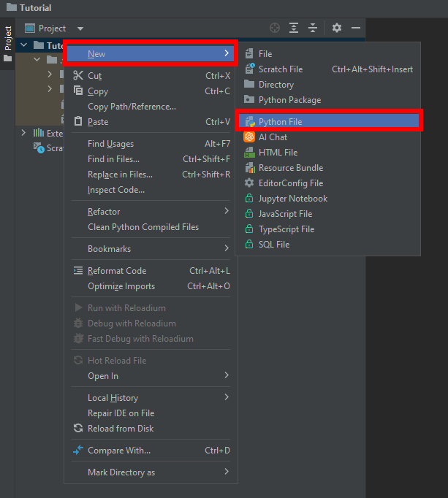Click the Tutorial title folder label
The width and height of the screenshot is (448, 498).
[x=29, y=7]
